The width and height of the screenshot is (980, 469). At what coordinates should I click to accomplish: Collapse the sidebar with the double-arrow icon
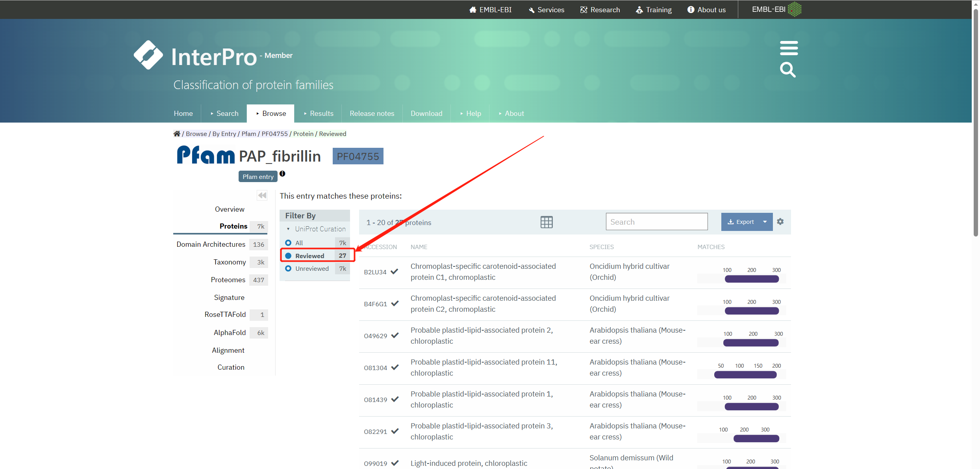262,195
